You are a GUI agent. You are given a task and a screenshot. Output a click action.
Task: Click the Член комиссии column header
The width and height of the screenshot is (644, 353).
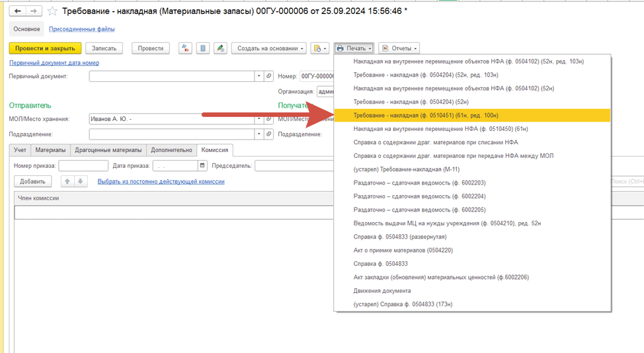[174, 198]
